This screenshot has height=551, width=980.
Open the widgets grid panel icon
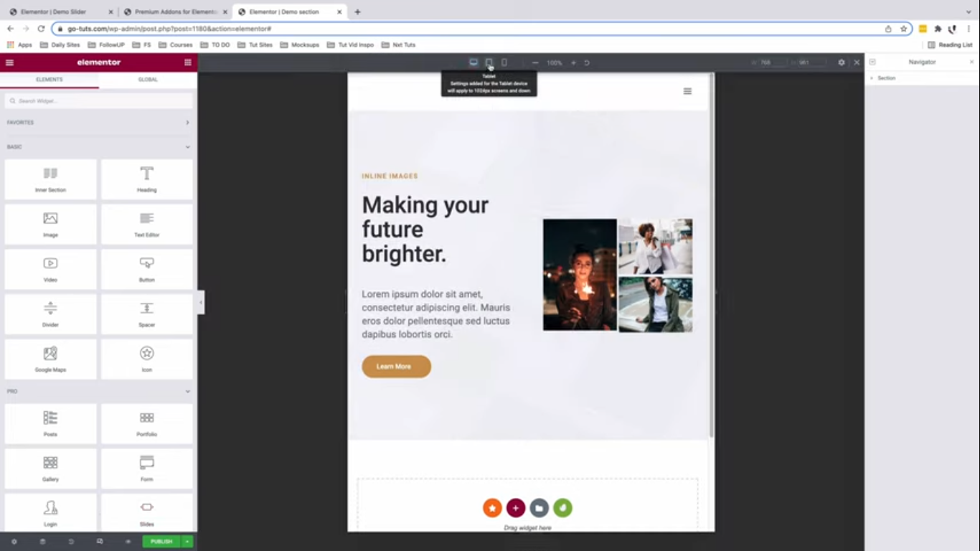pyautogui.click(x=188, y=62)
